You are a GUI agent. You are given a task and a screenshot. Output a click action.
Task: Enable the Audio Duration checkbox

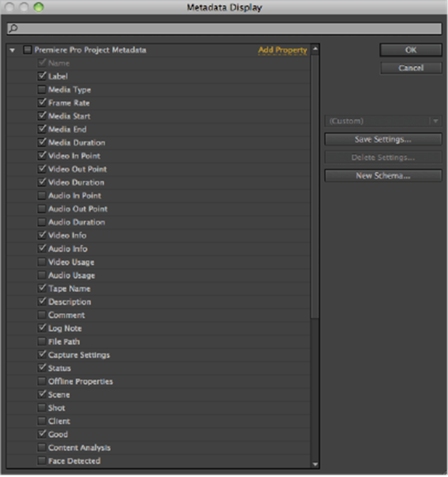point(42,222)
